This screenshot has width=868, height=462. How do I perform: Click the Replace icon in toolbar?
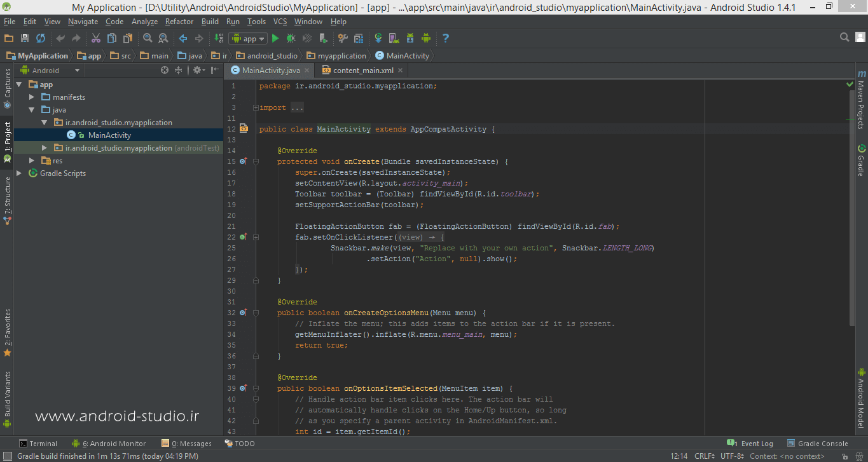pos(163,38)
